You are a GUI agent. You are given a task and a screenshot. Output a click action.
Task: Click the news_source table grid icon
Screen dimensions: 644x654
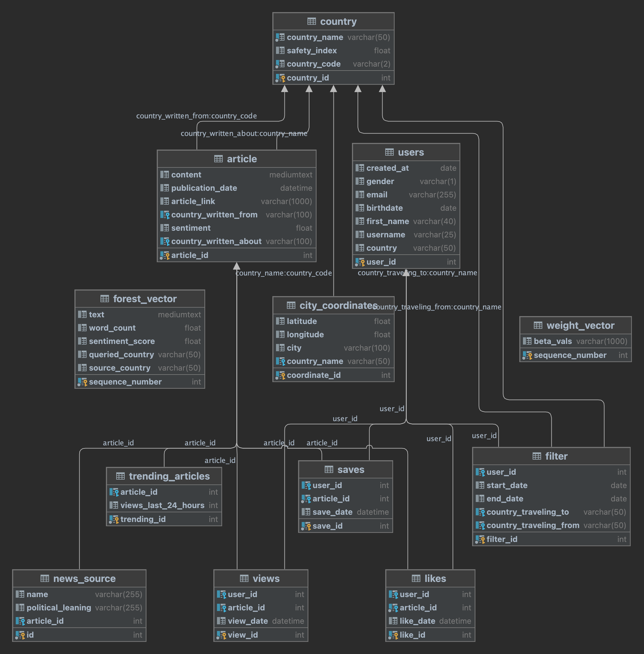point(45,579)
